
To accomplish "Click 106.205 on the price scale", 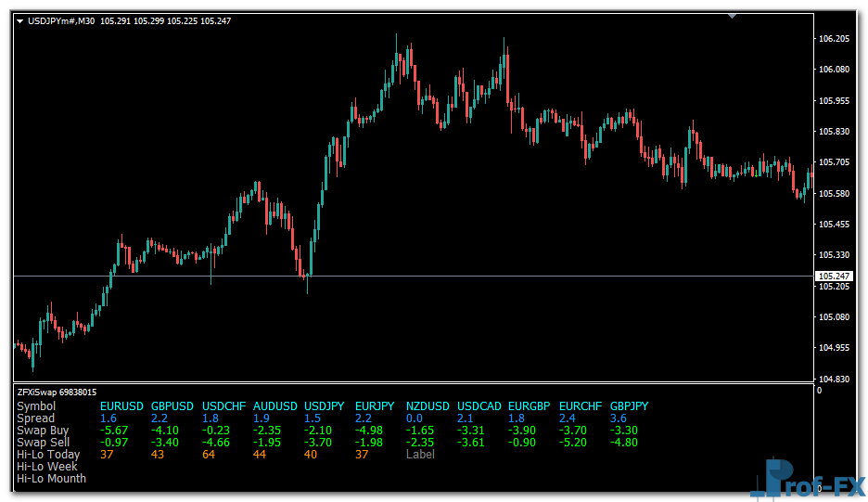I will tap(835, 39).
